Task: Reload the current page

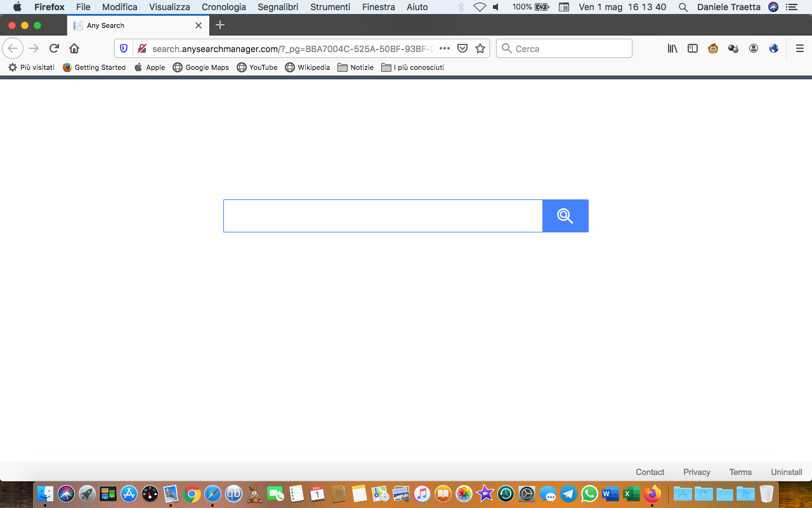Action: (54, 48)
